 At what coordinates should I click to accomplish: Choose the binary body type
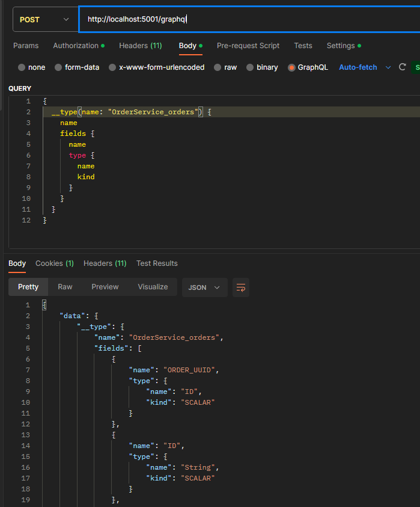(x=262, y=67)
